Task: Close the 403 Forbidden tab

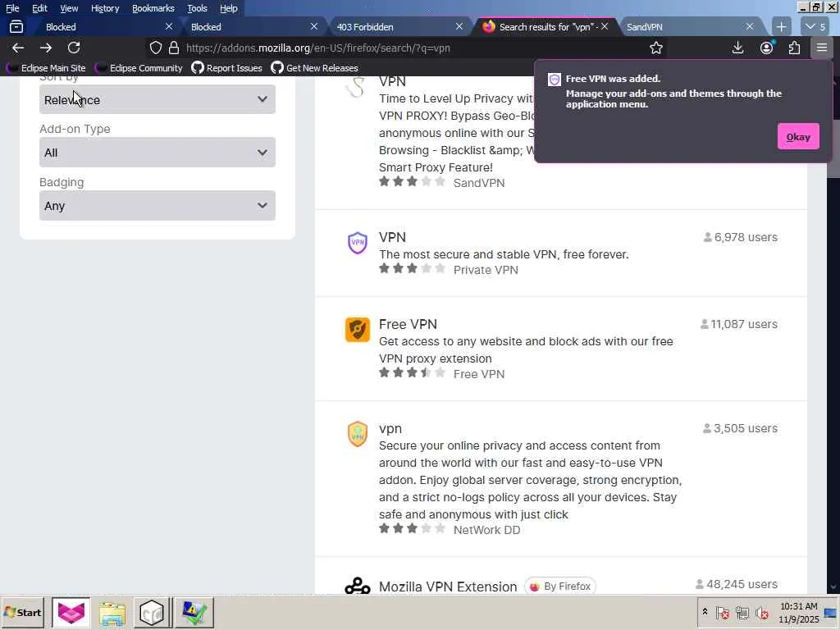Action: pos(459,26)
